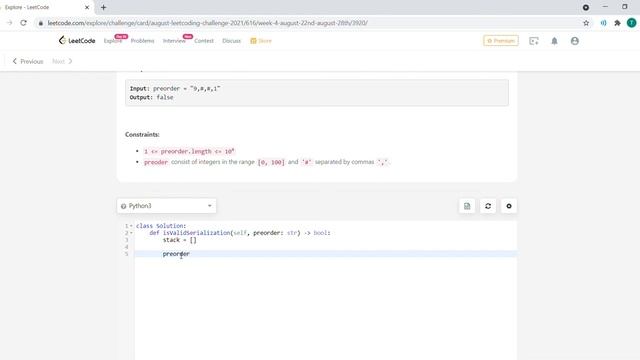This screenshot has height=360, width=640.
Task: Open the Problems page
Action: pos(142,41)
